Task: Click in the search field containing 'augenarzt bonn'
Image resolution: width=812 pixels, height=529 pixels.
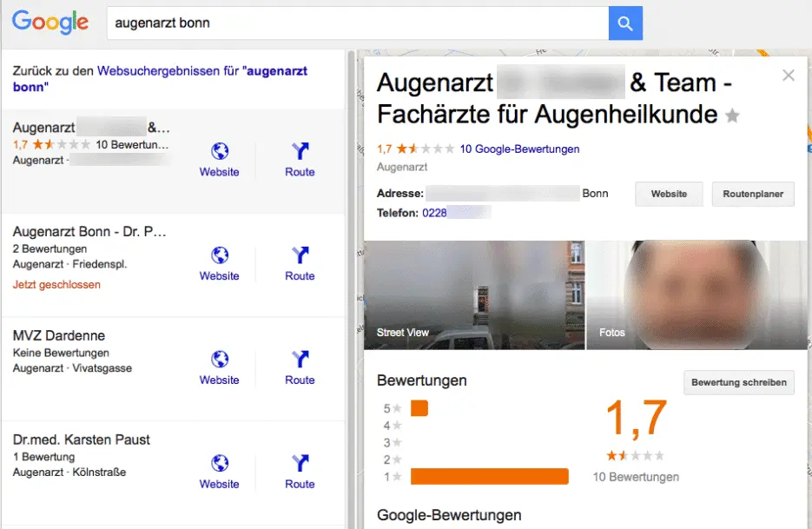Action: tap(357, 23)
